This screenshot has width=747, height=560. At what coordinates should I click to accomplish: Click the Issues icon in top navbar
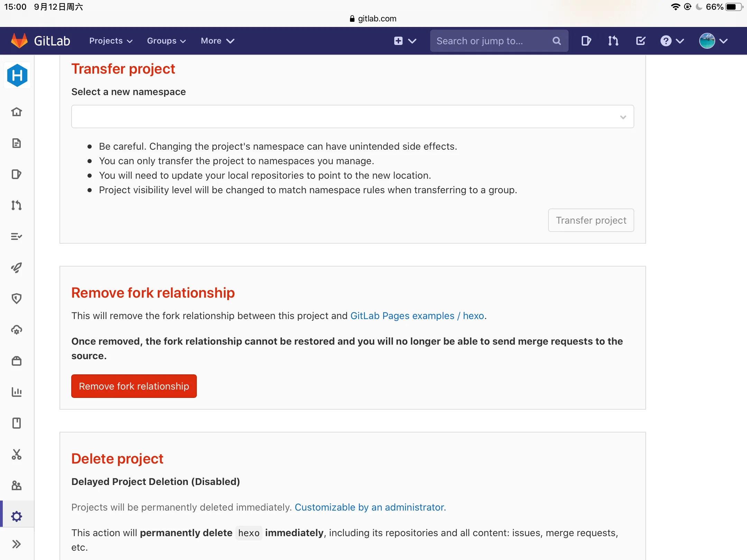click(586, 41)
